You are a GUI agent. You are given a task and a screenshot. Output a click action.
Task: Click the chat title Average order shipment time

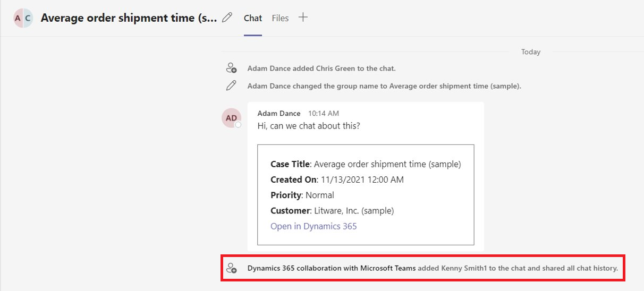129,18
